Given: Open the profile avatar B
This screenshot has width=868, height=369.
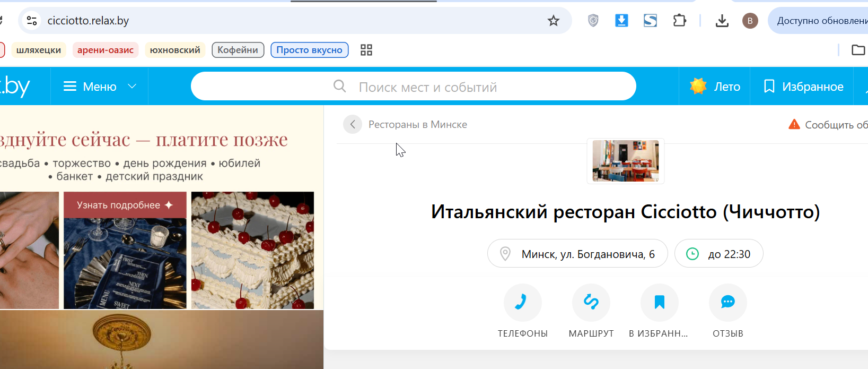Looking at the screenshot, I should click(x=750, y=21).
